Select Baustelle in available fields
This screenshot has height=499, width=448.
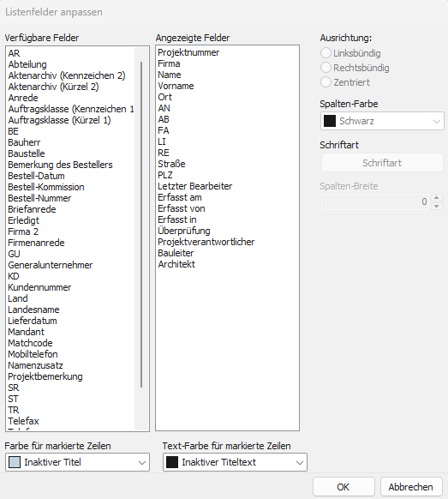(27, 153)
